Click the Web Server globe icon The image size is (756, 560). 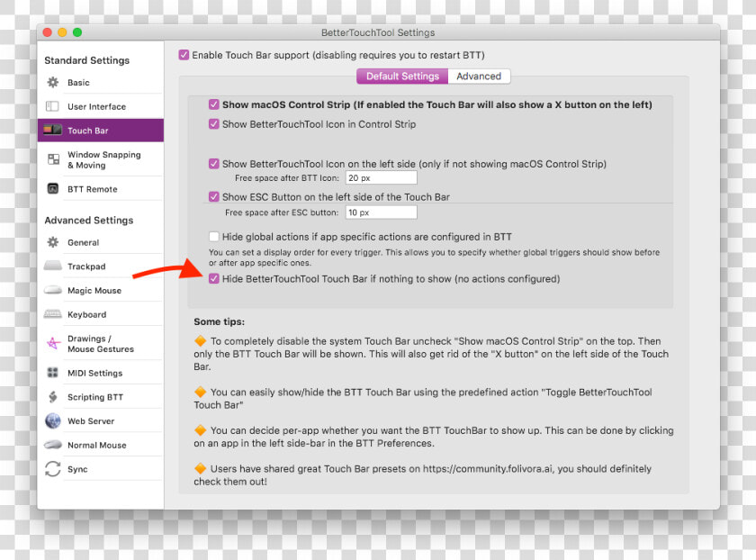point(53,420)
